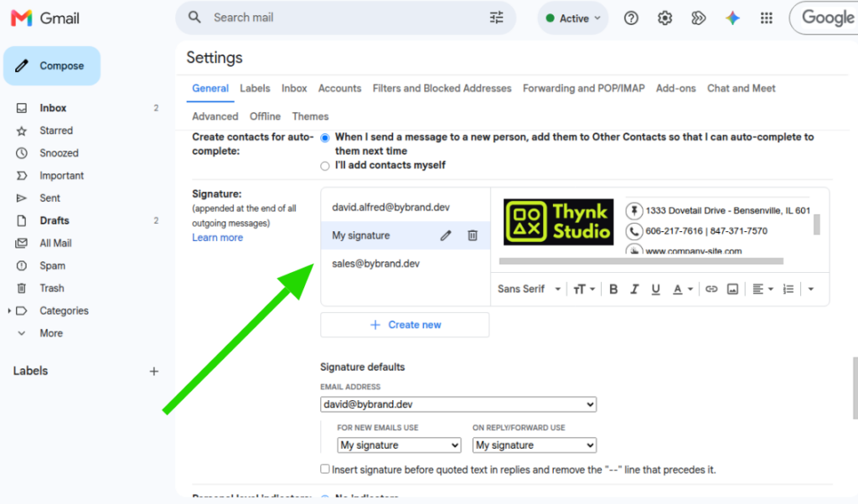Switch to the Add-ons tab
Image resolution: width=858 pixels, height=504 pixels.
[x=676, y=89]
